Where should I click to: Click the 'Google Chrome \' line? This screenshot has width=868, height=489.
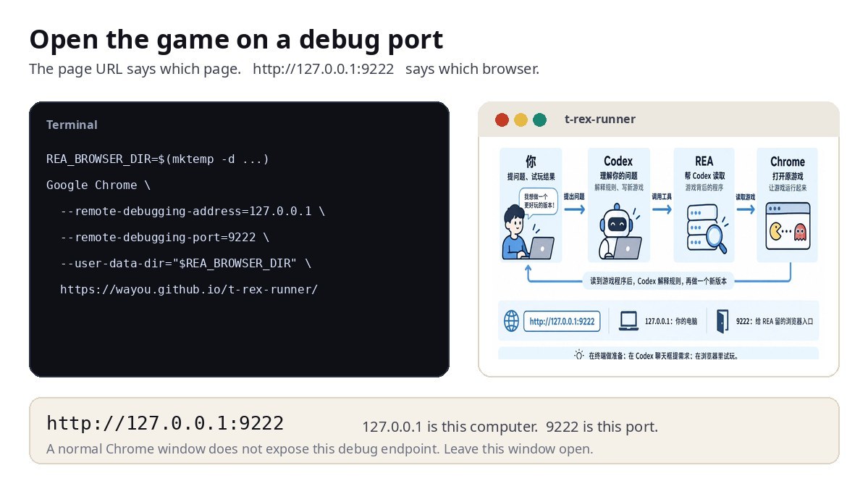point(98,185)
